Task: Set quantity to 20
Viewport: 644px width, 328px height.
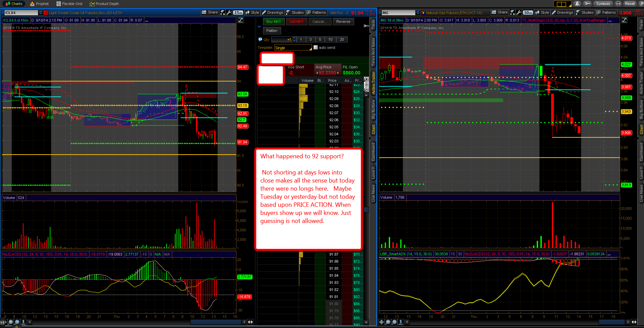Action: [342, 39]
